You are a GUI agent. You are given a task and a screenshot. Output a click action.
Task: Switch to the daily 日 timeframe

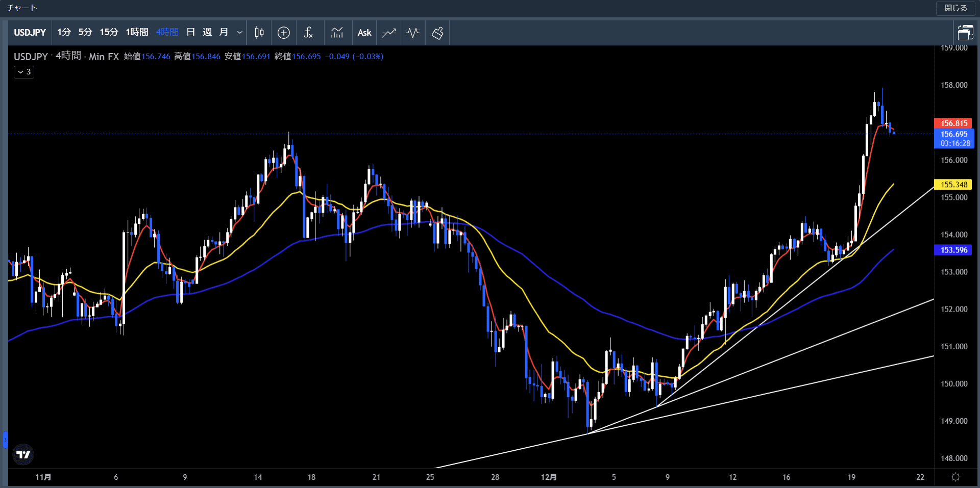[x=191, y=32]
